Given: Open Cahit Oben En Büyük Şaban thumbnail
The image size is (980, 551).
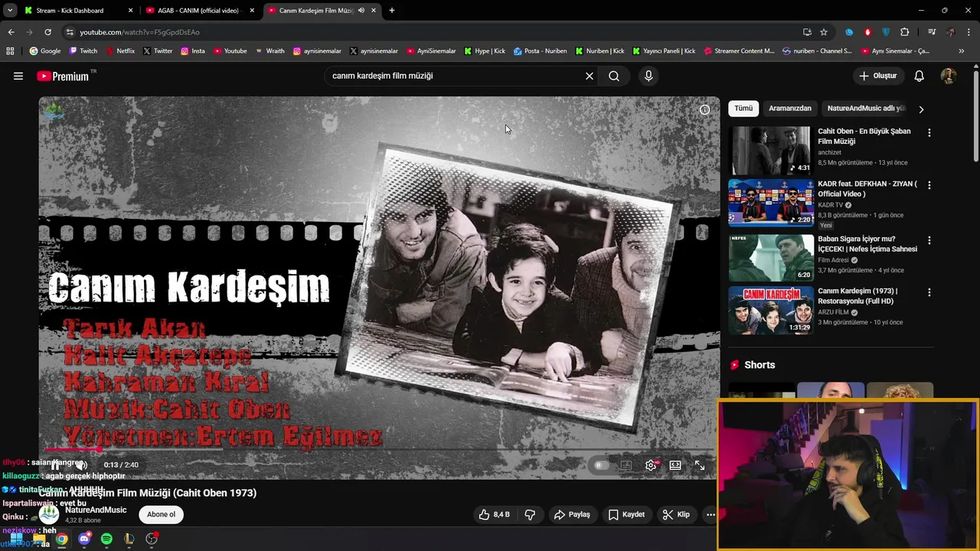Looking at the screenshot, I should pos(770,151).
